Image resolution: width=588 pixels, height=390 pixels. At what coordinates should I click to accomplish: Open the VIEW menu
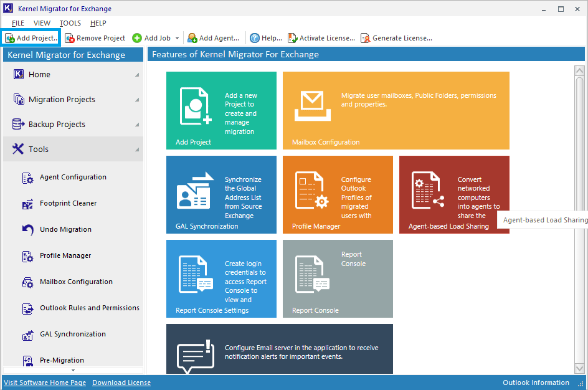(x=42, y=23)
